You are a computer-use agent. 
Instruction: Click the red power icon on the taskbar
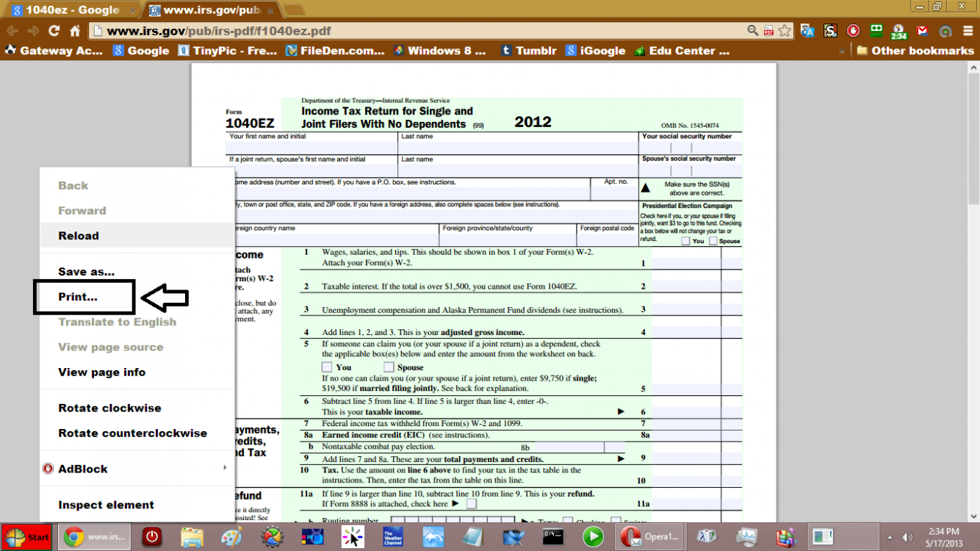[152, 537]
